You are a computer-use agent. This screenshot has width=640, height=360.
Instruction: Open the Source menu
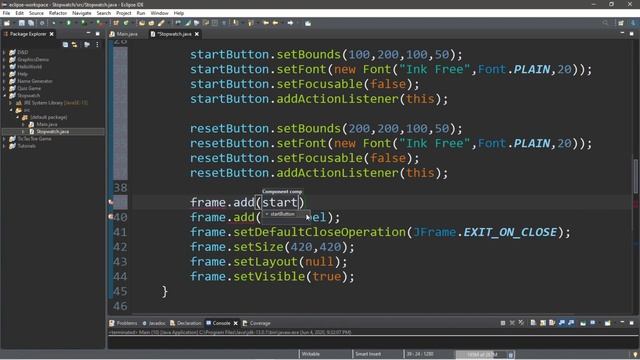36,13
